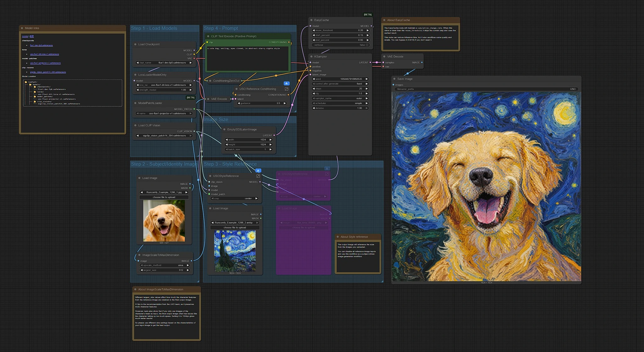The height and width of the screenshot is (352, 644).
Task: Increase end_percent with its right arrow
Action: (x=368, y=40)
